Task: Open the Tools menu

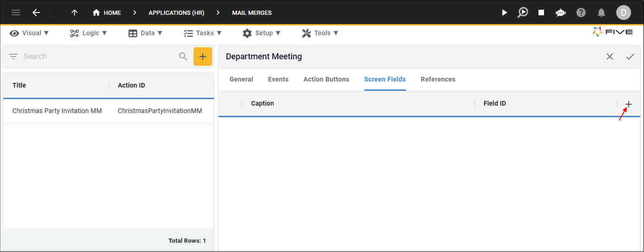Action: pyautogui.click(x=320, y=33)
